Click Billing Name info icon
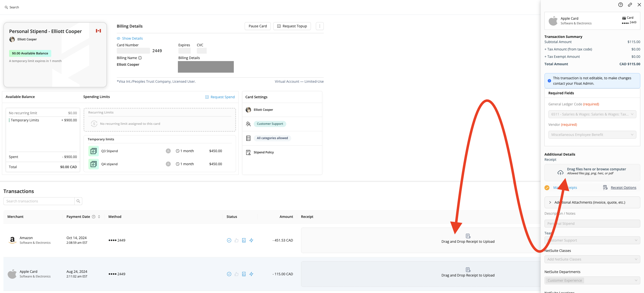Viewport: 644px width, 293px height. tap(140, 58)
